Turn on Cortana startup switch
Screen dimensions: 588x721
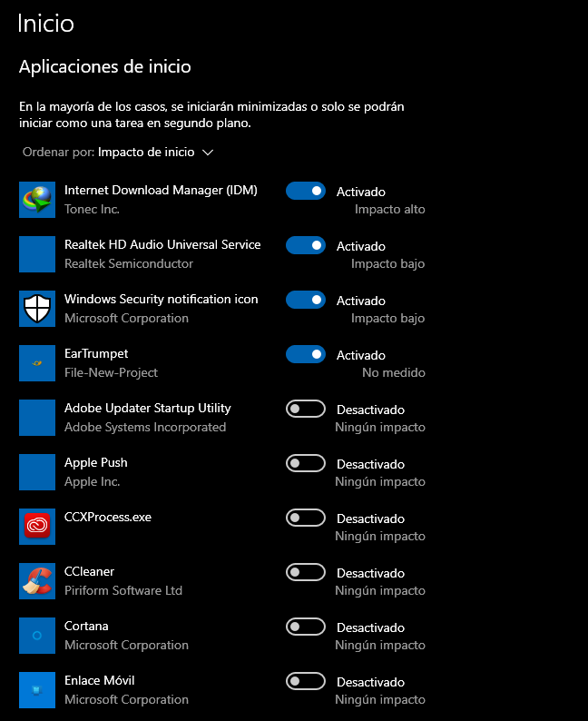tap(306, 627)
